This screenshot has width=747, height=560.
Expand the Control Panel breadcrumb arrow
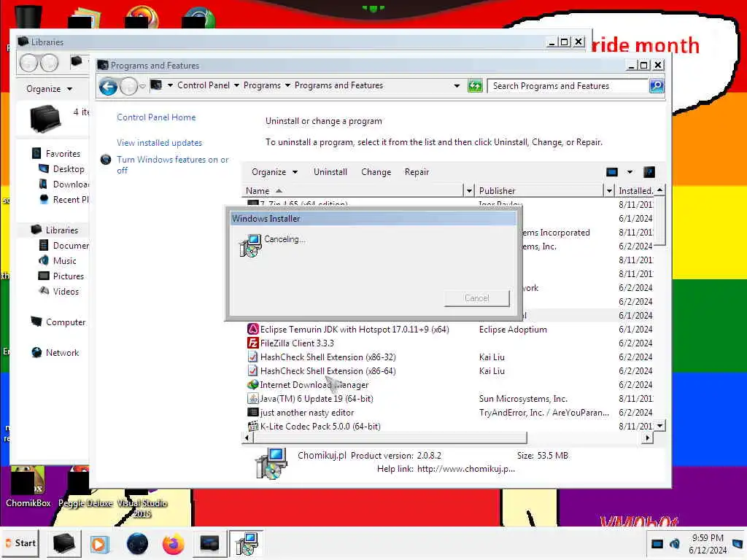point(236,85)
